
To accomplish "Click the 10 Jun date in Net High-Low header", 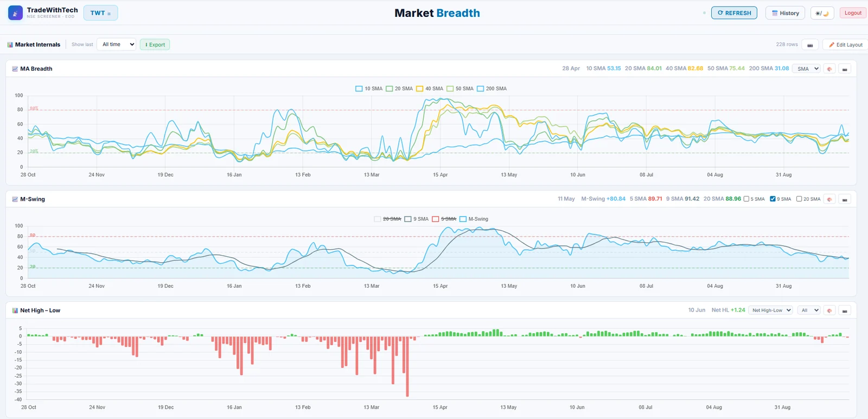I will pos(697,310).
